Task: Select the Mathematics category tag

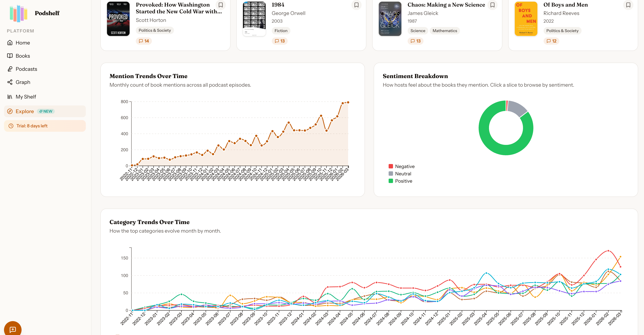Action: (x=444, y=31)
